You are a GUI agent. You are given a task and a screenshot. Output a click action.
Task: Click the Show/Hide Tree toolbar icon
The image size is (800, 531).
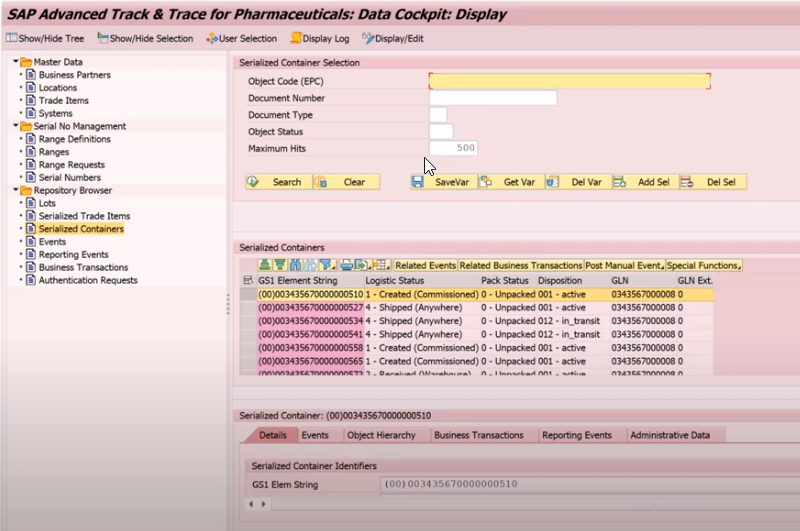11,38
